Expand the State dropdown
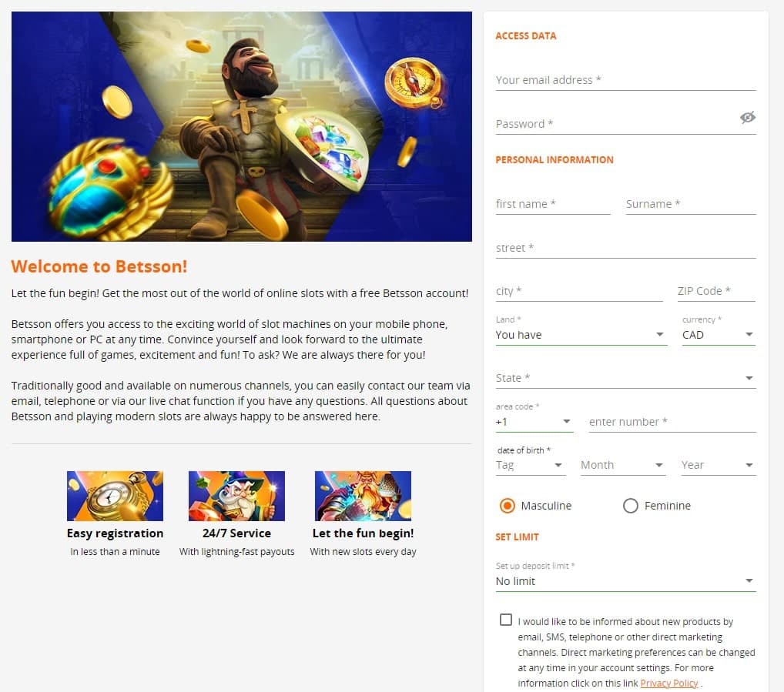 (x=625, y=378)
